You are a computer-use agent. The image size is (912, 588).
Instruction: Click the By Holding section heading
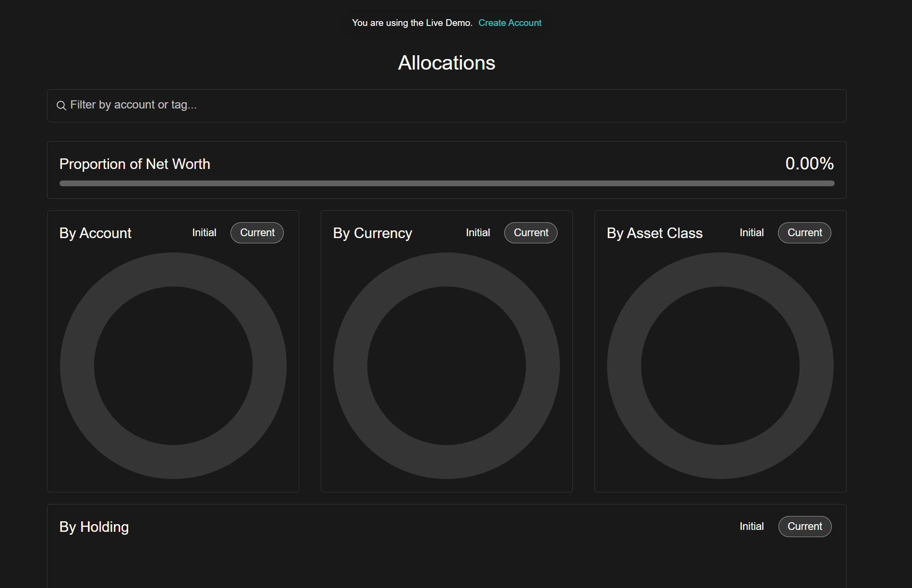tap(94, 527)
